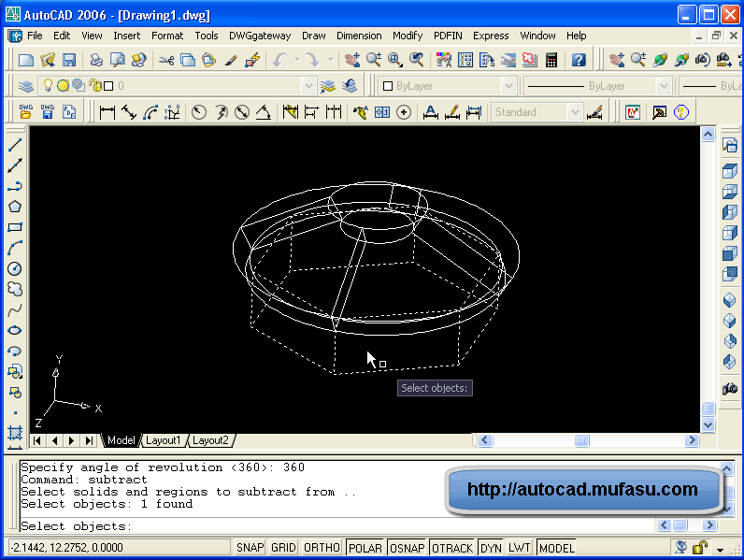The height and width of the screenshot is (560, 744).
Task: Click the horizontal scrollbar right arrow
Action: coord(692,440)
